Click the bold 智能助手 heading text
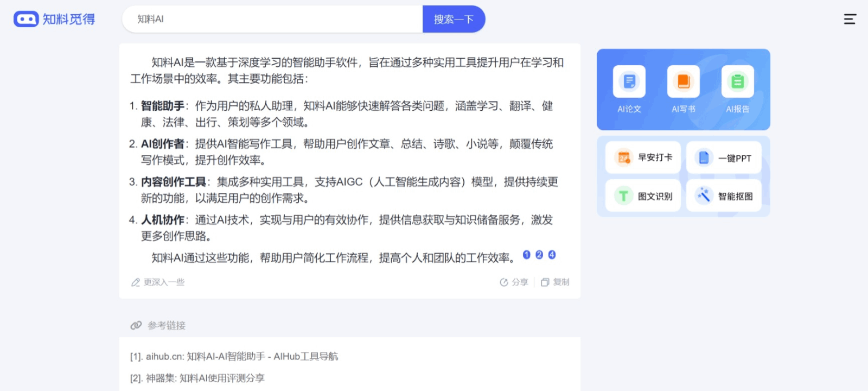The width and height of the screenshot is (868, 391). point(163,106)
